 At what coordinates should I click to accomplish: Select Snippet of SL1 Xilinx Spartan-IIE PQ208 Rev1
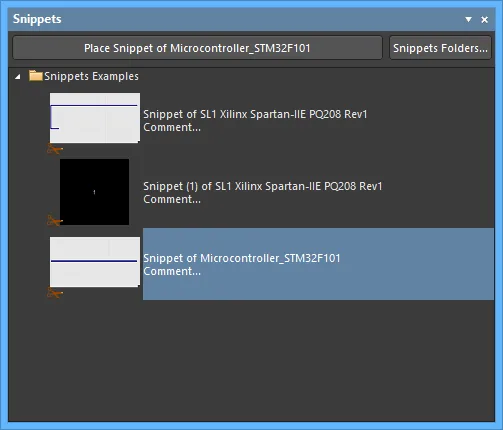[x=255, y=114]
